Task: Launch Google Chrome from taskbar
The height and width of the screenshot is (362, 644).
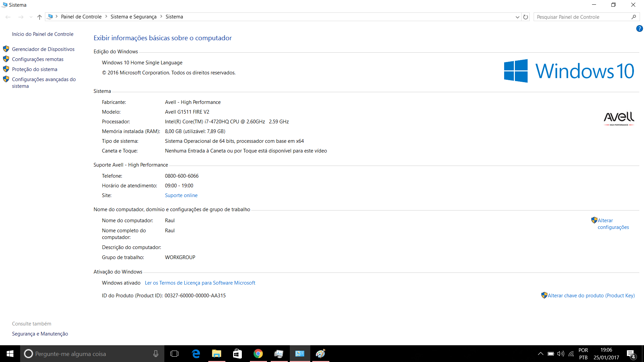Action: tap(258, 354)
